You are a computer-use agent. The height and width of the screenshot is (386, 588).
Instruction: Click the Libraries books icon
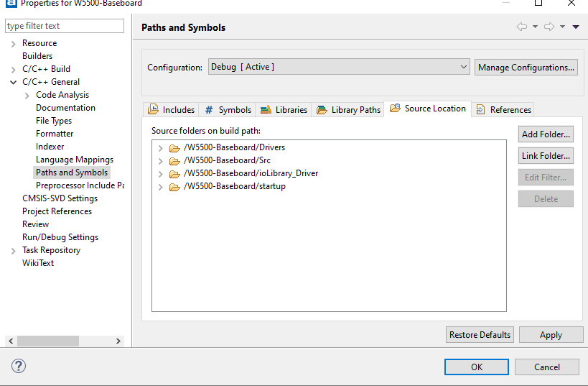coord(266,110)
